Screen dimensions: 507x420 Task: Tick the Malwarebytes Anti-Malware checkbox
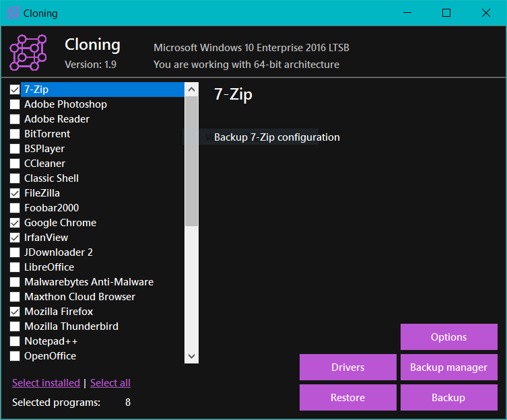coord(15,282)
